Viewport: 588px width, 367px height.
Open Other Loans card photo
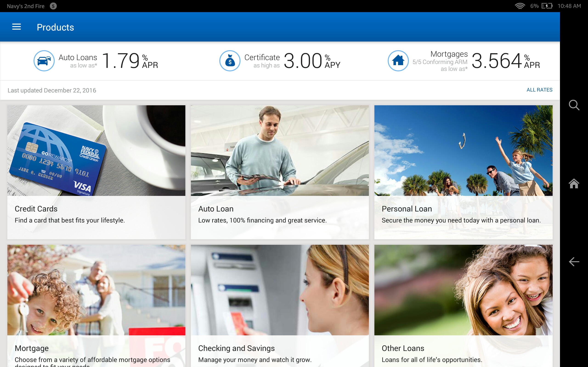pos(463,290)
